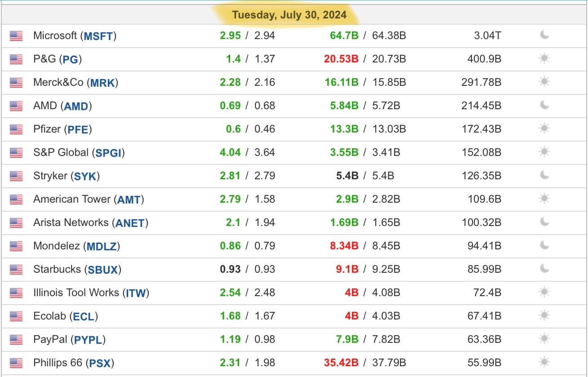Image resolution: width=588 pixels, height=377 pixels.
Task: Click the moon icon in Starbucks row
Action: (544, 269)
